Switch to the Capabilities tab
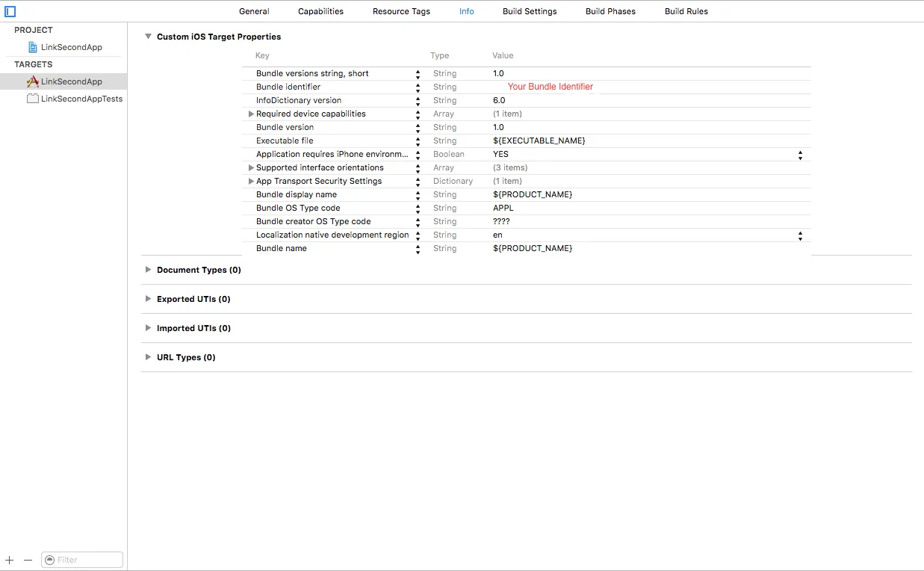Viewport: 924px width, 571px height. 320,11
